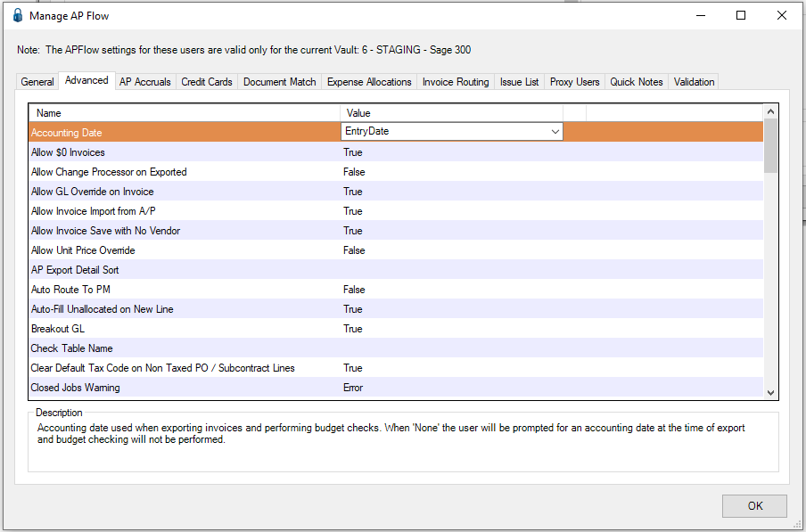Select the Proxy Users tab
806x532 pixels.
point(575,82)
